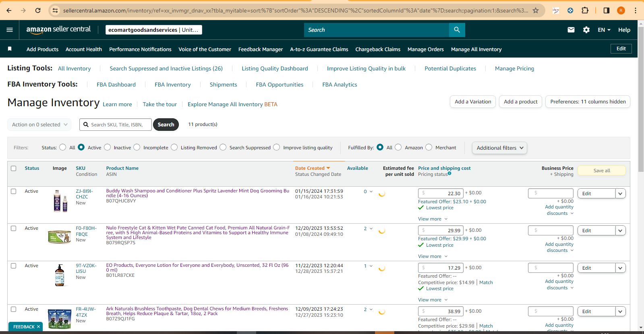Expand View more under the 22.30 price
This screenshot has height=334, width=644.
[433, 219]
